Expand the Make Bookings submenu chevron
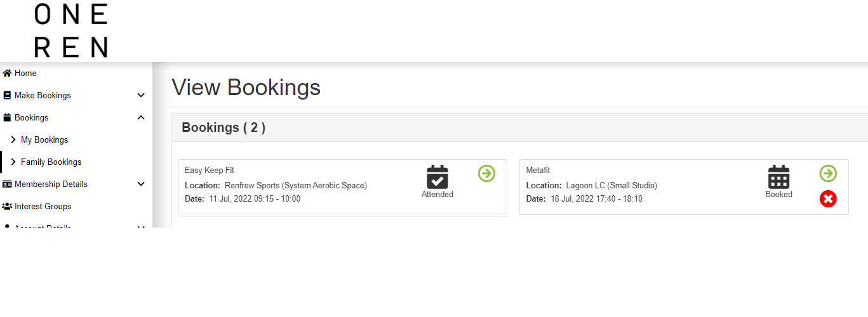Image resolution: width=868 pixels, height=317 pixels. (141, 96)
